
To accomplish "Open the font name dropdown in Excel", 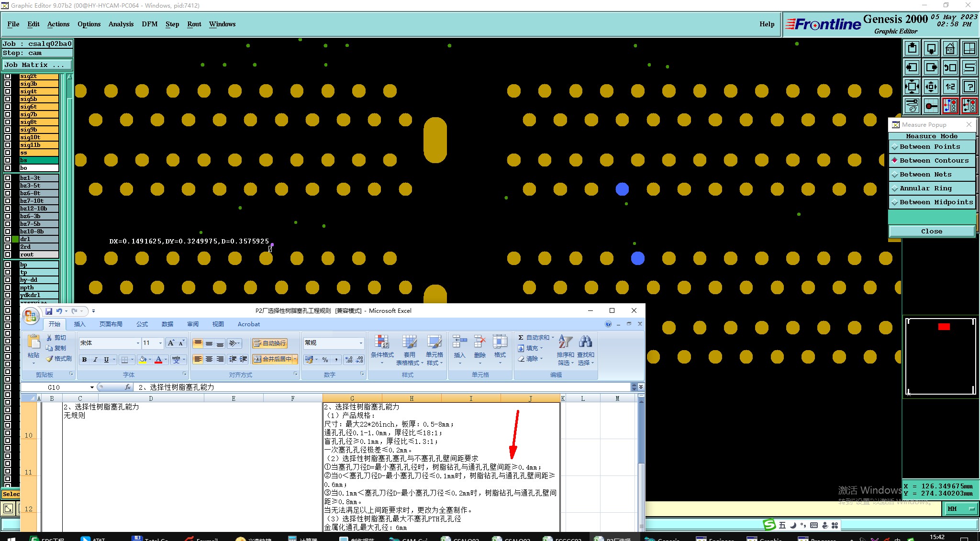I will tap(138, 343).
